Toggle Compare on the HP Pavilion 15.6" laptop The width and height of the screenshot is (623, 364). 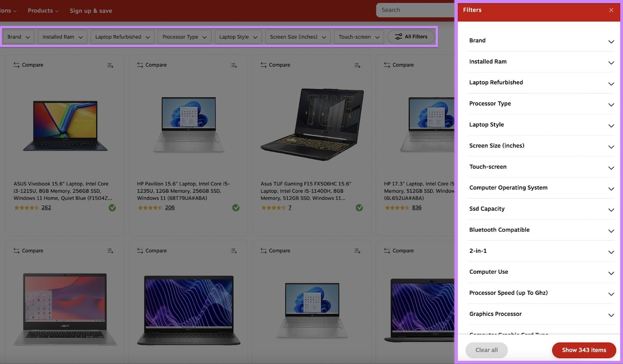[151, 65]
